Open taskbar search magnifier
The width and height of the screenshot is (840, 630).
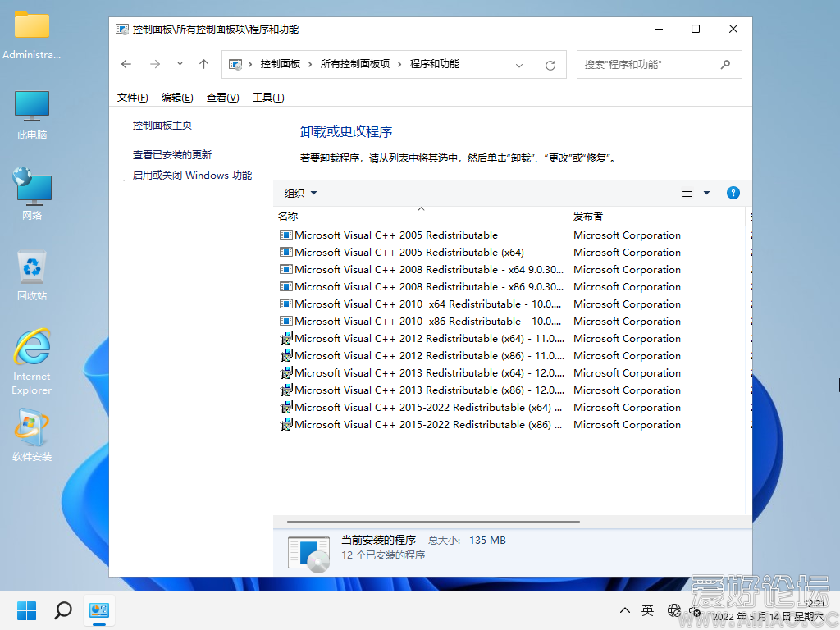click(63, 610)
